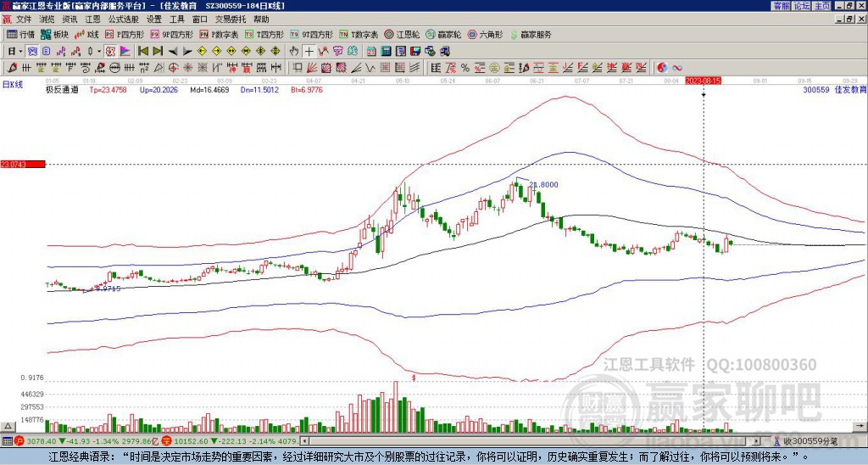The image size is (868, 465).
Task: Click the percent % retracement tool
Action: pyautogui.click(x=465, y=68)
